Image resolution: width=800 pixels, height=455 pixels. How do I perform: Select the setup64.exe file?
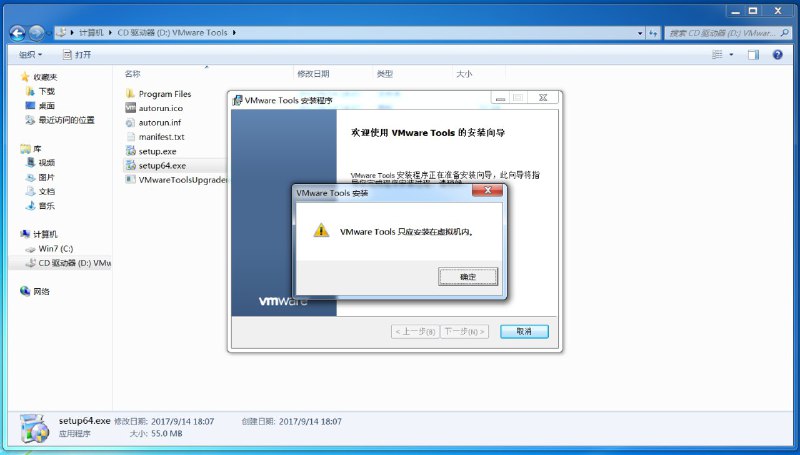point(156,165)
